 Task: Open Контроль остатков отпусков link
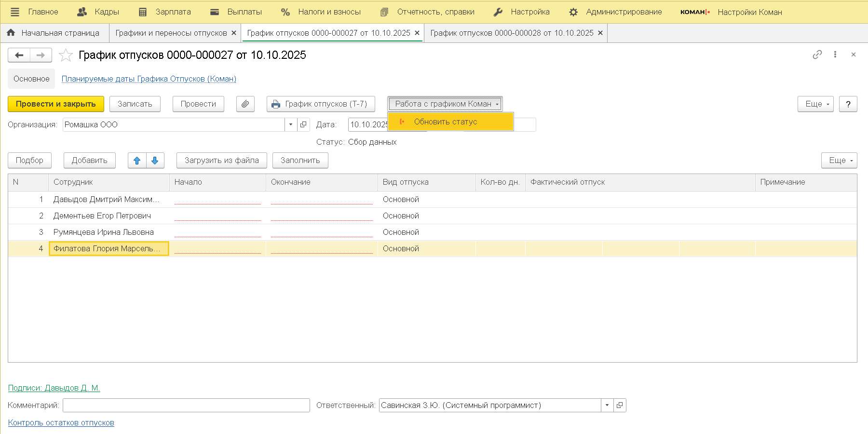tap(61, 423)
